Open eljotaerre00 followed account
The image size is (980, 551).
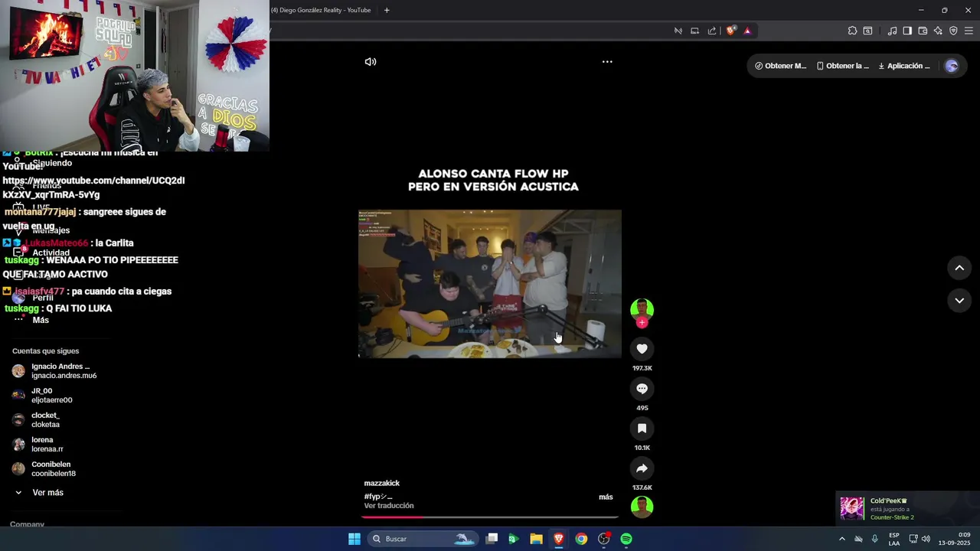pyautogui.click(x=43, y=396)
